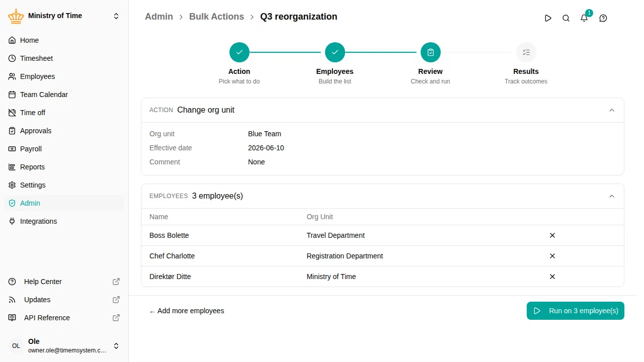
Task: Go to the Action step circle
Action: (x=239, y=52)
